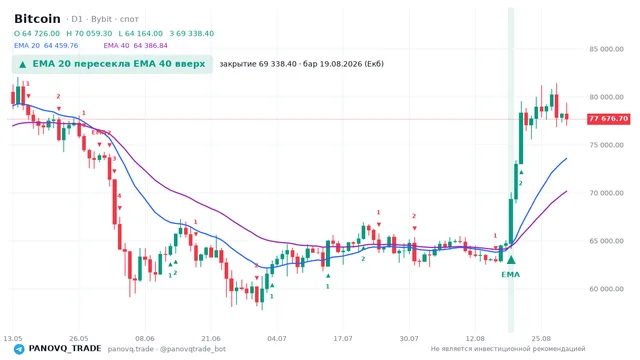The height and width of the screenshot is (360, 640).
Task: Click the 70 000.00 price axis label
Action: click(606, 193)
